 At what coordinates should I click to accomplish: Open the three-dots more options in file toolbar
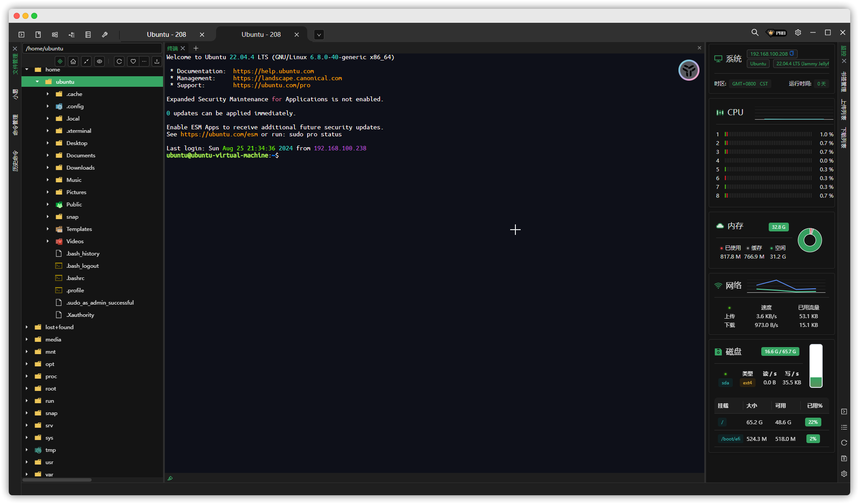(144, 61)
